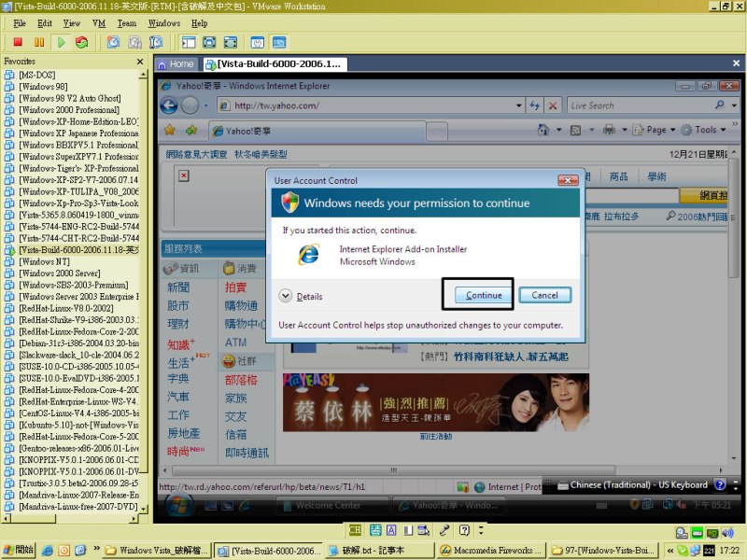The height and width of the screenshot is (560, 747).
Task: Open the Snapshot Manager icon
Action: click(156, 42)
